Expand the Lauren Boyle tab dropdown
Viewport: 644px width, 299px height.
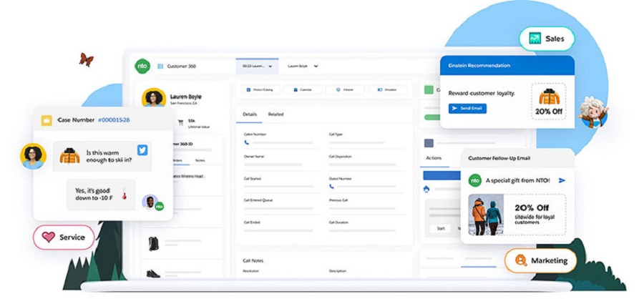pos(316,66)
